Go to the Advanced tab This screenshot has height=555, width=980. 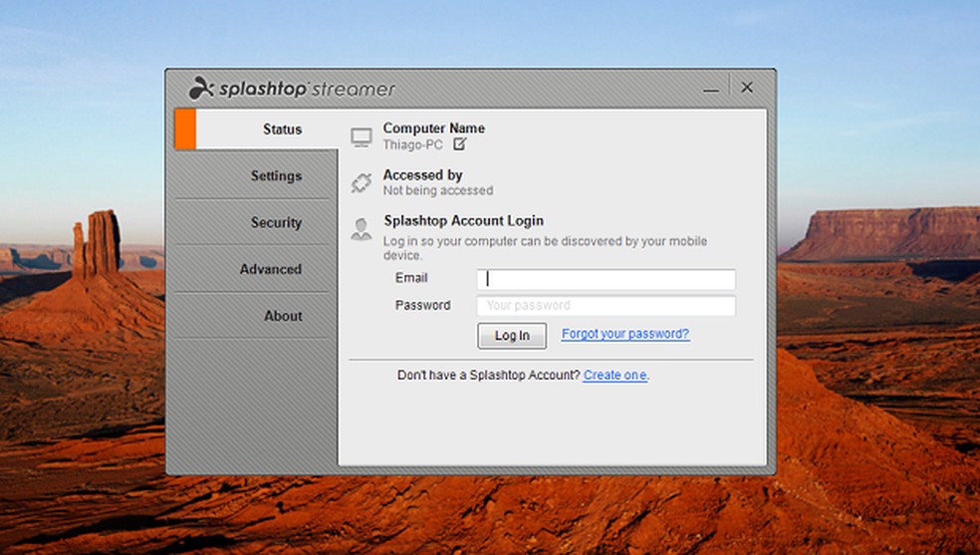click(270, 269)
